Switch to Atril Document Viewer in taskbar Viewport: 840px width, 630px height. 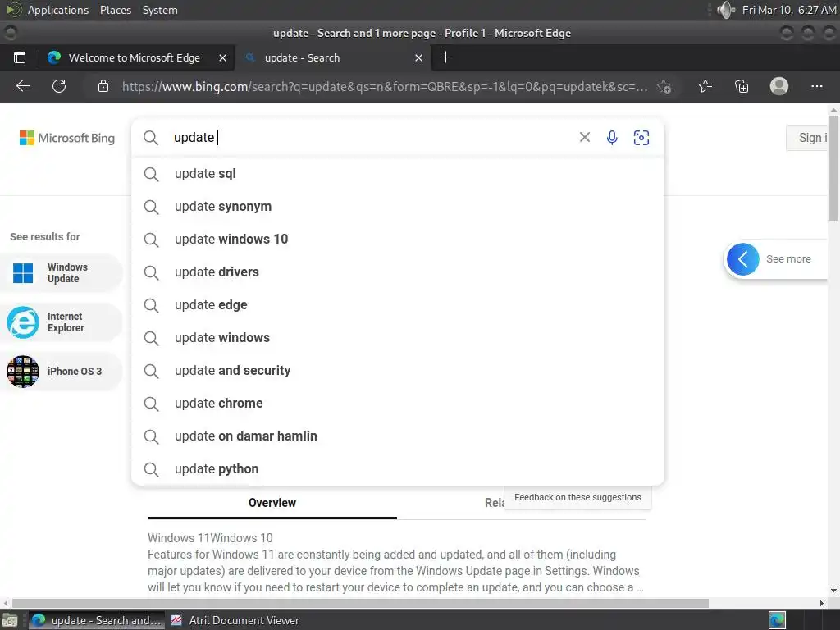click(235, 620)
